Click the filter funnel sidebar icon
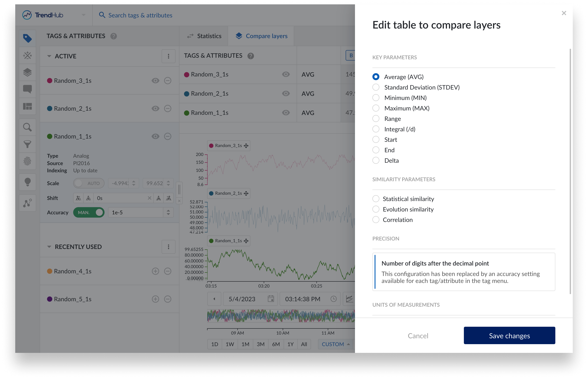 [x=27, y=144]
